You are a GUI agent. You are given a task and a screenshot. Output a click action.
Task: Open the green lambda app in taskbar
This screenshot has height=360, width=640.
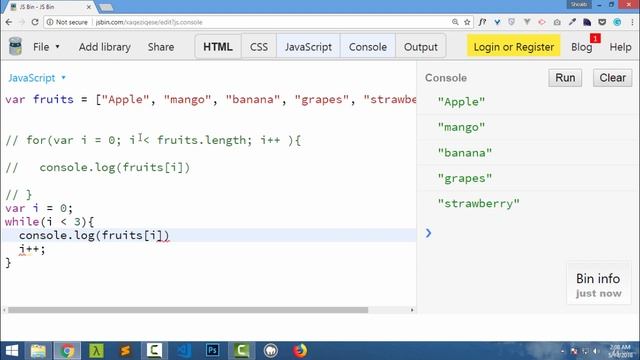click(96, 351)
